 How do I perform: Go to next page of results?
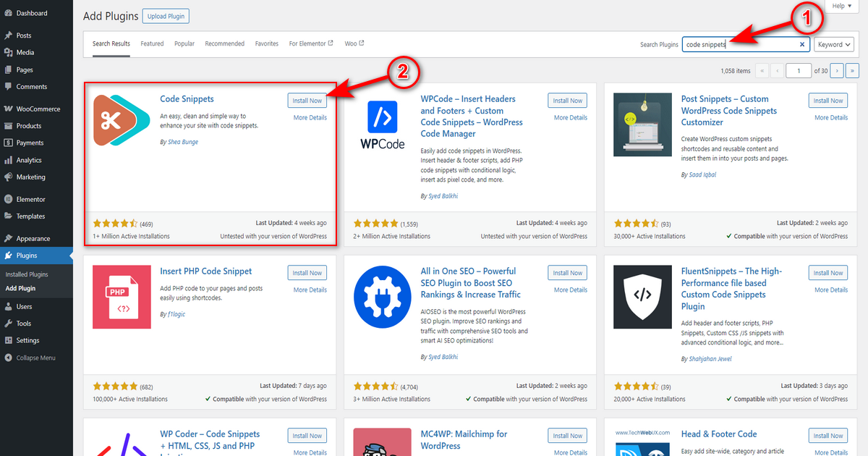coord(837,70)
